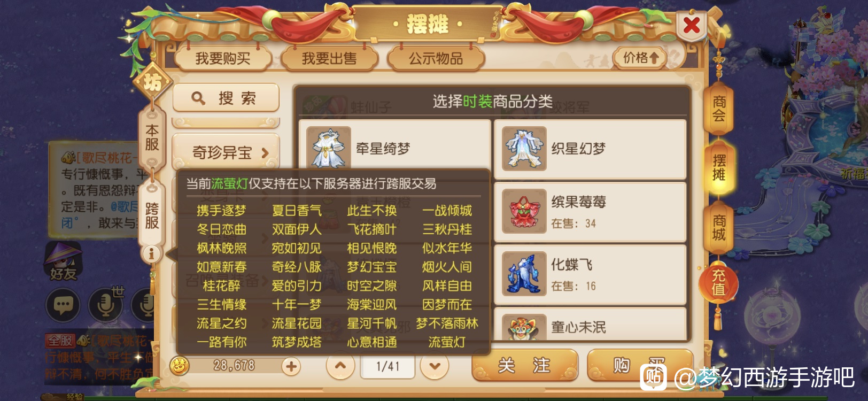Switch to 跨服 cross-server tab

[x=152, y=215]
